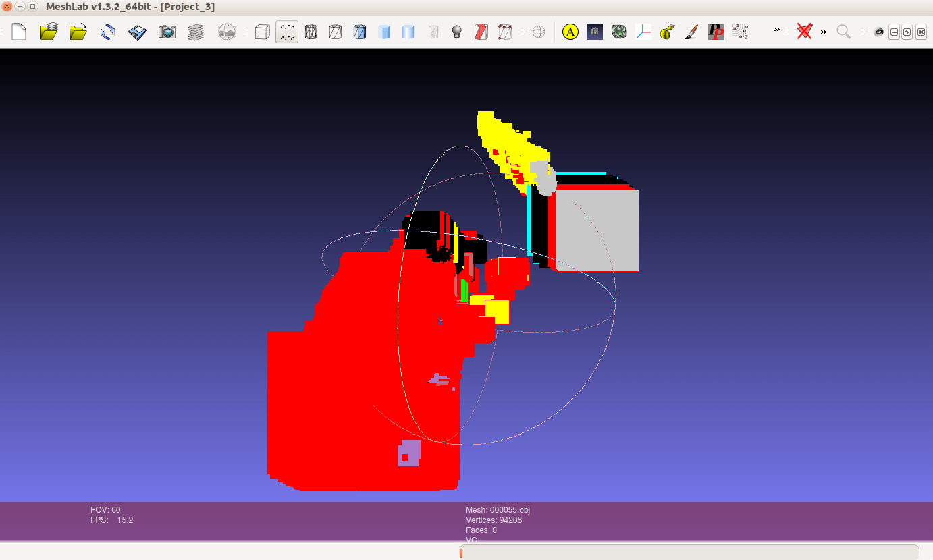Take a snapshot with camera icon
The width and height of the screenshot is (933, 560).
click(167, 32)
